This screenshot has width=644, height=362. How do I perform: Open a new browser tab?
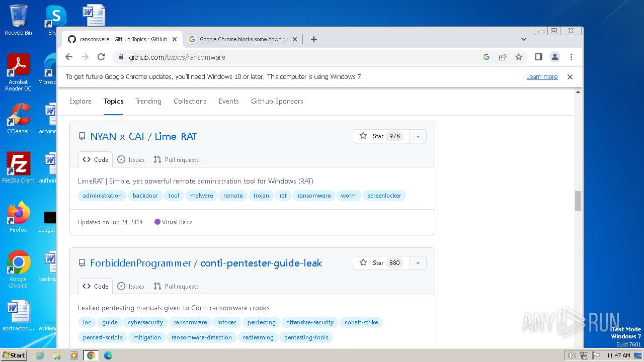coord(314,39)
